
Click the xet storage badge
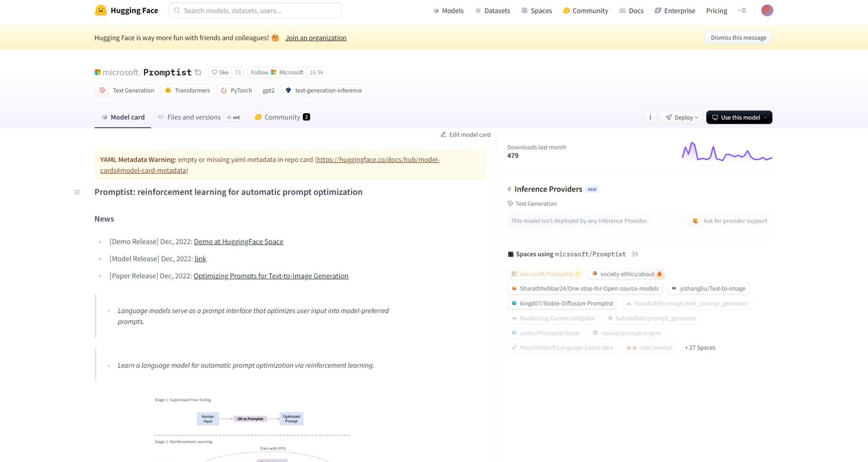(234, 118)
